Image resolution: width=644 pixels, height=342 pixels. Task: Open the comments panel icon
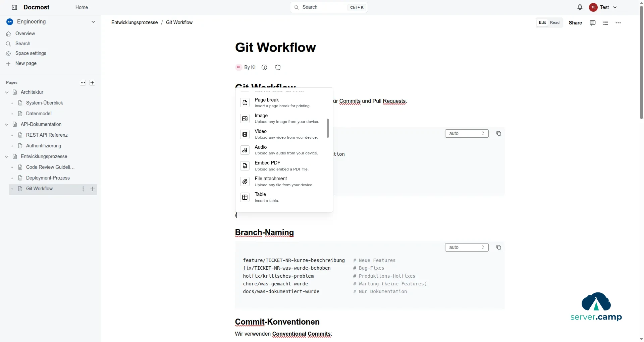pyautogui.click(x=593, y=23)
